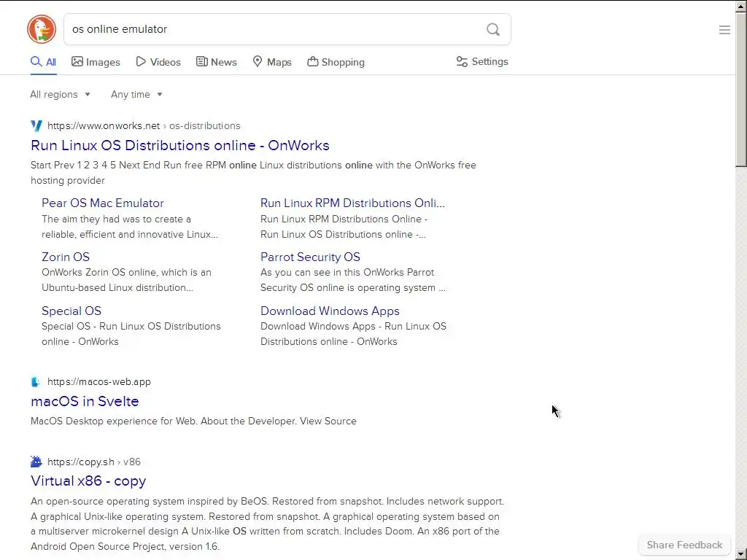The image size is (747, 560).
Task: Open the Parrot Security OS sitelink
Action: (x=310, y=257)
